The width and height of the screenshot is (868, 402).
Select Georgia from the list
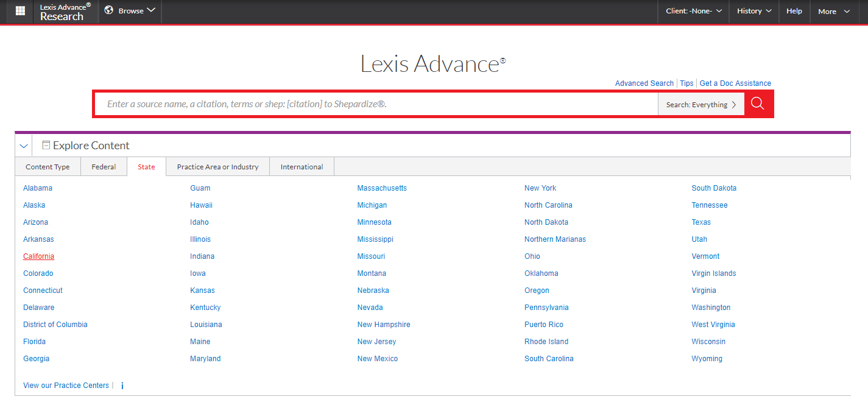[36, 359]
